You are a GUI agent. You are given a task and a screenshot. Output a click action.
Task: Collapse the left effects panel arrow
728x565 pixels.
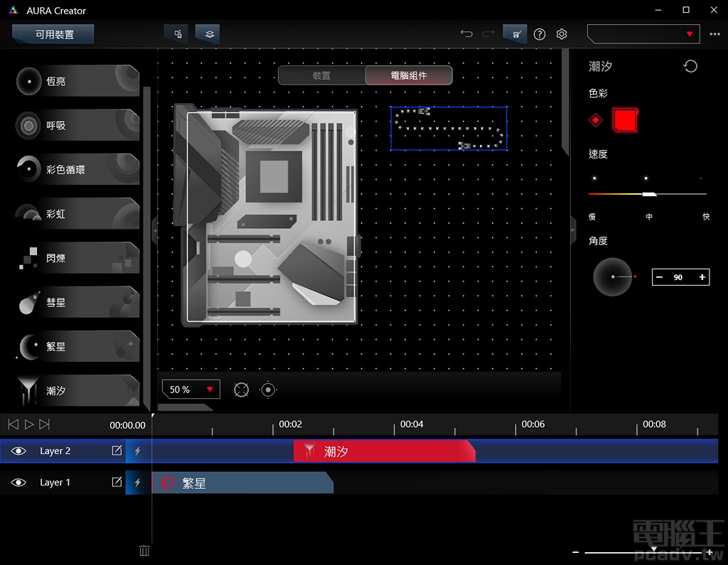coord(154,230)
